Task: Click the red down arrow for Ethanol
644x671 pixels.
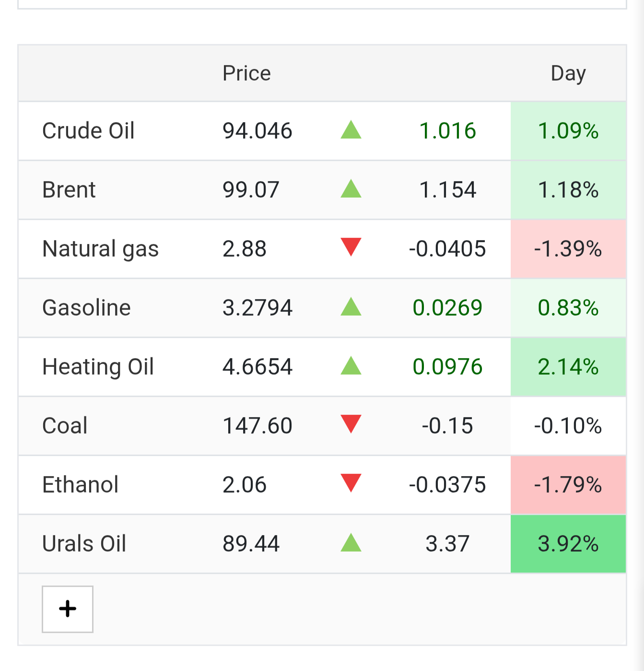Action: (351, 483)
